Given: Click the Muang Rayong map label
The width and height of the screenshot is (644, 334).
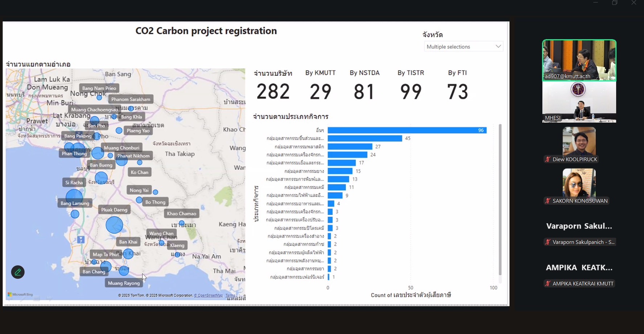Looking at the screenshot, I should 124,283.
